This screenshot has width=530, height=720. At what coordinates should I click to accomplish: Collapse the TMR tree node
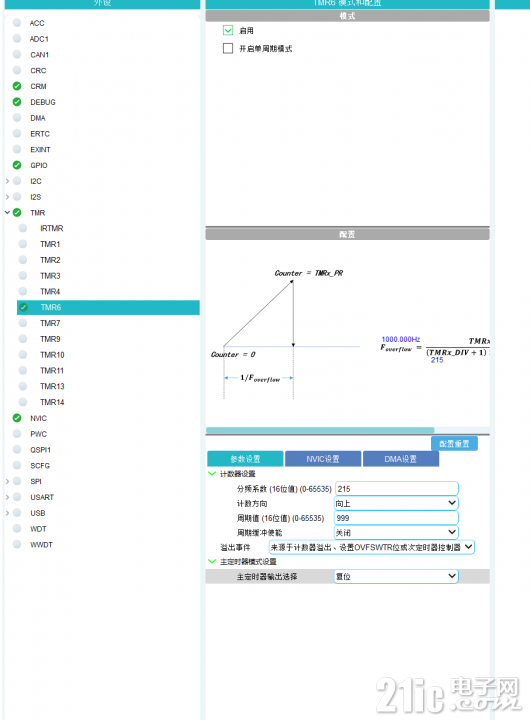pos(7,212)
